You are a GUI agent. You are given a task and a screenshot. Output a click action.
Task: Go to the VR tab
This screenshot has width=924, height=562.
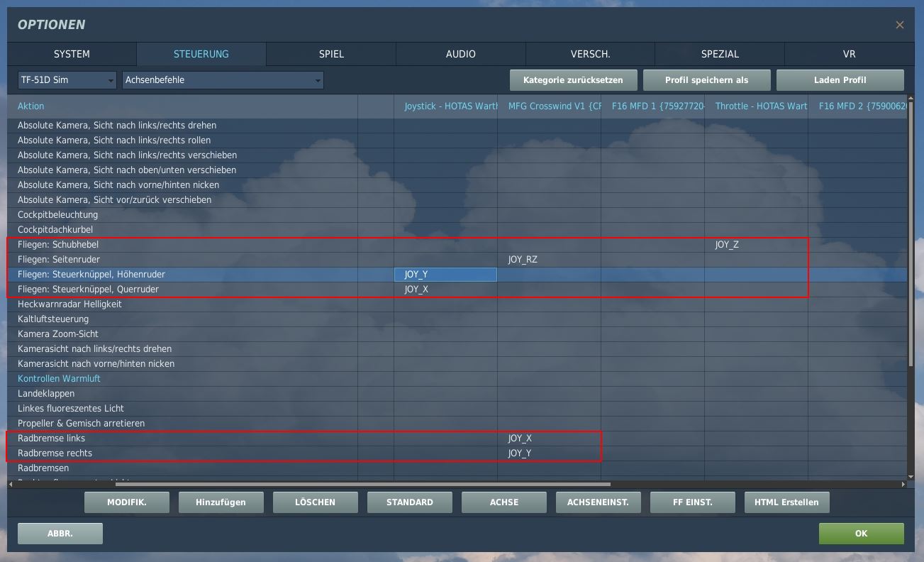[849, 54]
